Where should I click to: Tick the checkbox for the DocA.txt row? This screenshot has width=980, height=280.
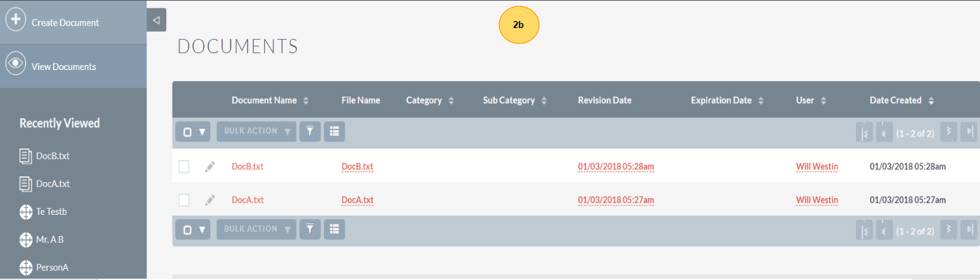[184, 200]
